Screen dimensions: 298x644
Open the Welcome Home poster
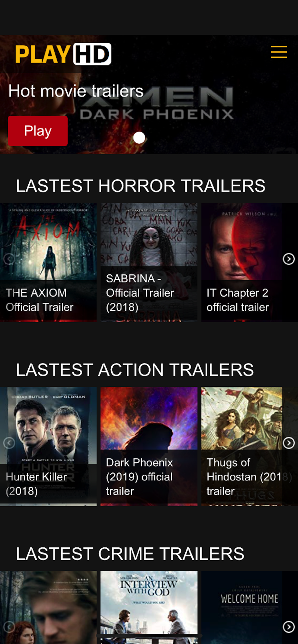pyautogui.click(x=242, y=607)
